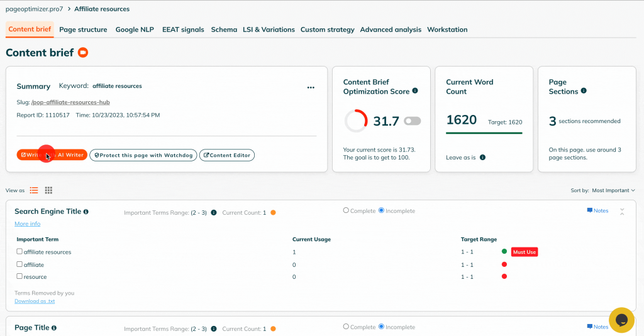Image resolution: width=644 pixels, height=336 pixels.
Task: Check the affiliate term checkbox
Action: pos(19,264)
